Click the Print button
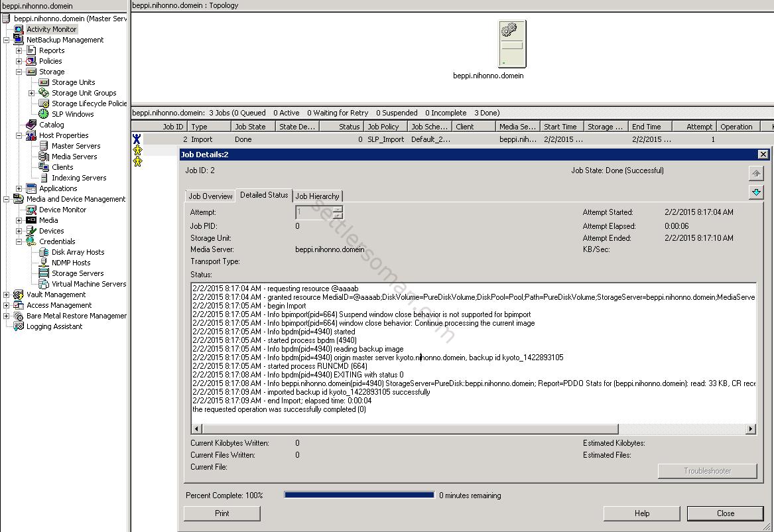This screenshot has height=532, width=774. (x=222, y=513)
